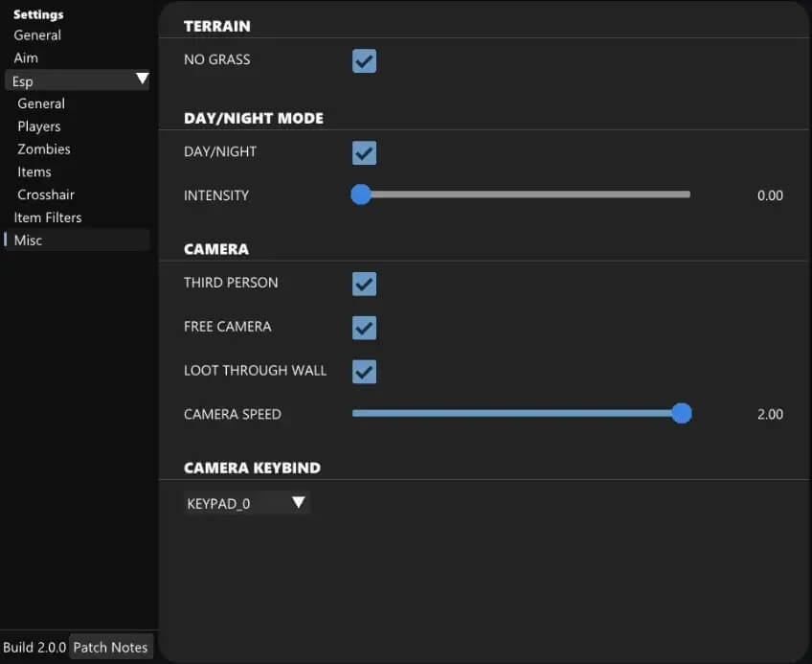The image size is (812, 664).
Task: Click the Build 2.0.0 version label
Action: (34, 647)
